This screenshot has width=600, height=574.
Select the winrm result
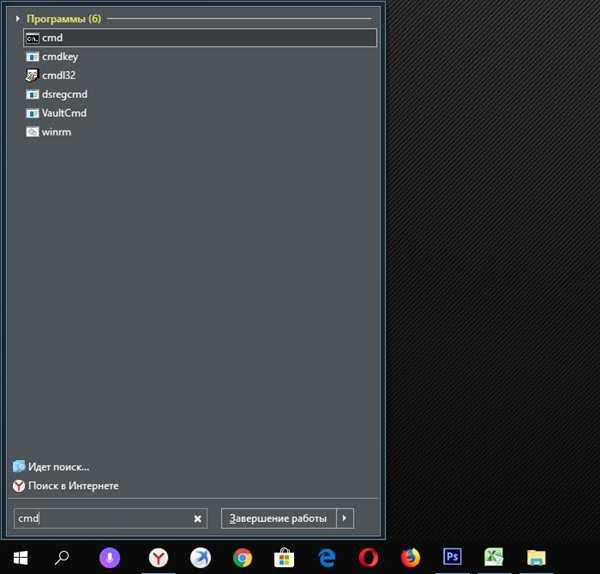(x=56, y=132)
